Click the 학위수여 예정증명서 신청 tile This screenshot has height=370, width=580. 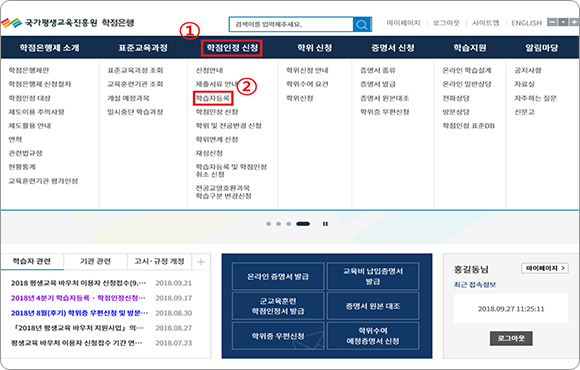373,336
